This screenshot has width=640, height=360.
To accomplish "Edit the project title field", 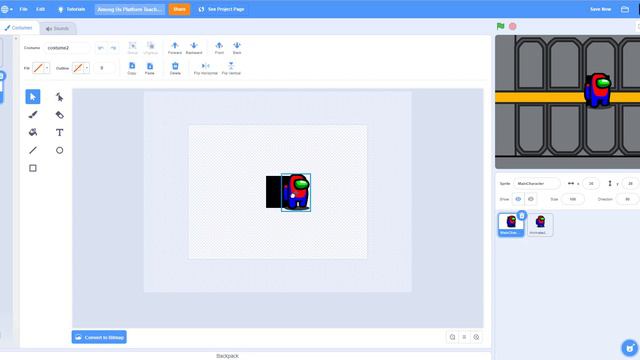I will (129, 9).
